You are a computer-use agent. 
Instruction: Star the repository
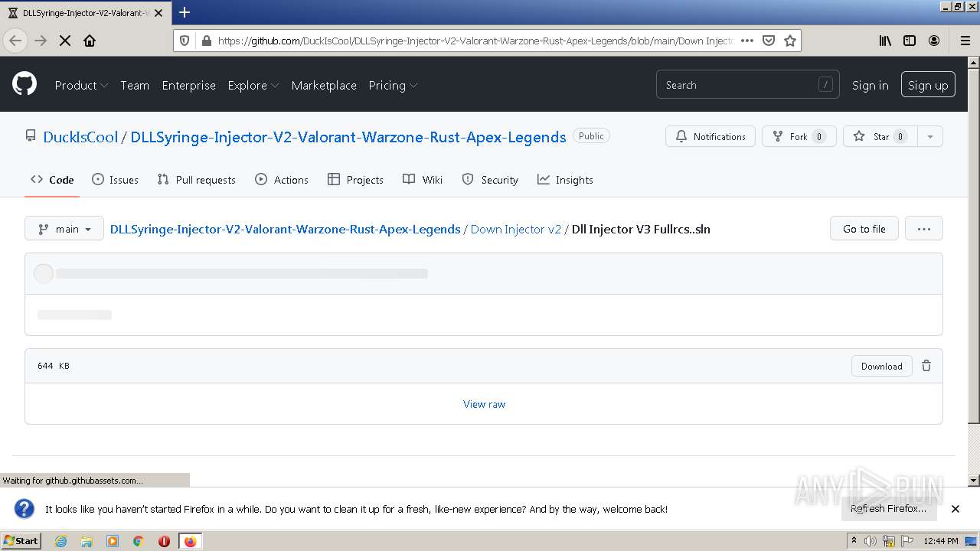(880, 136)
